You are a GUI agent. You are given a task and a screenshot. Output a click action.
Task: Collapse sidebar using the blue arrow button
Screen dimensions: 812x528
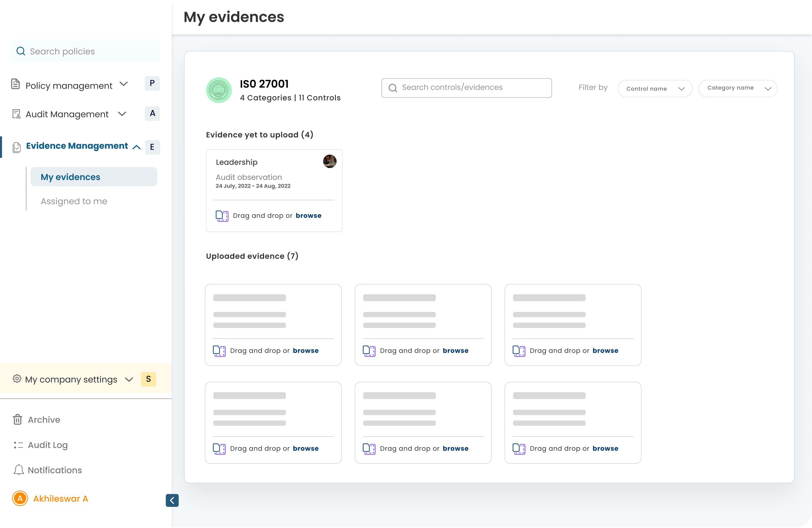(172, 500)
